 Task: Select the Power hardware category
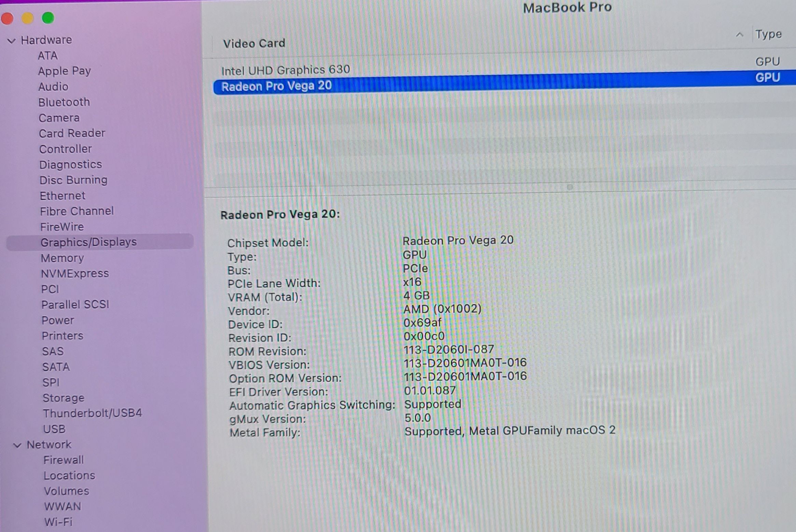click(58, 320)
